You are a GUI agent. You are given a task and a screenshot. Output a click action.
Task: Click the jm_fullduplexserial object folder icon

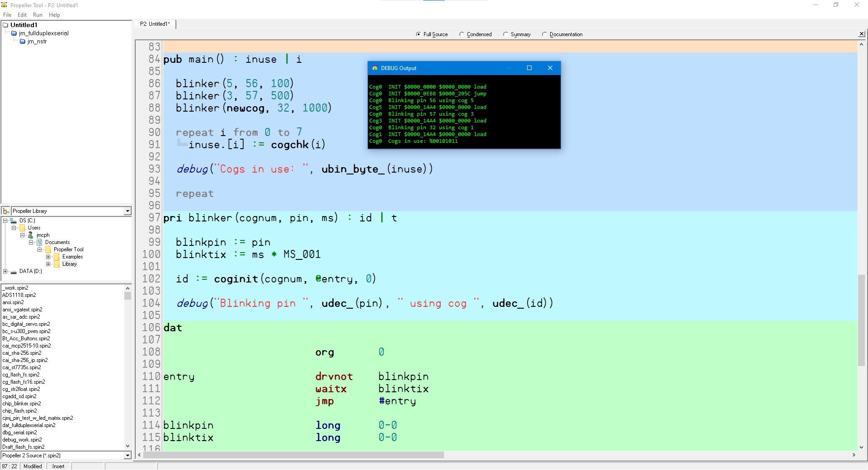pos(14,33)
